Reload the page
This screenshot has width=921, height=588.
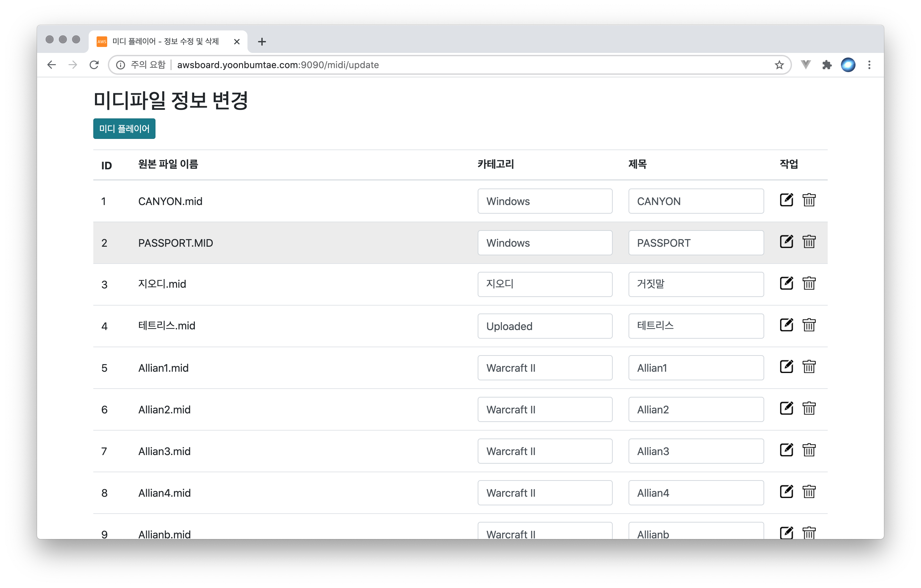(94, 65)
